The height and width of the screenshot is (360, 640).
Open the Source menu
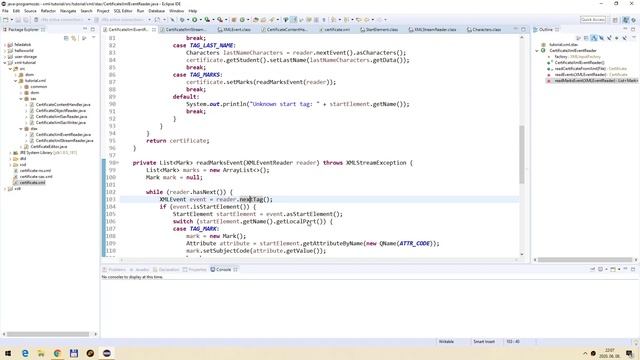click(x=30, y=11)
